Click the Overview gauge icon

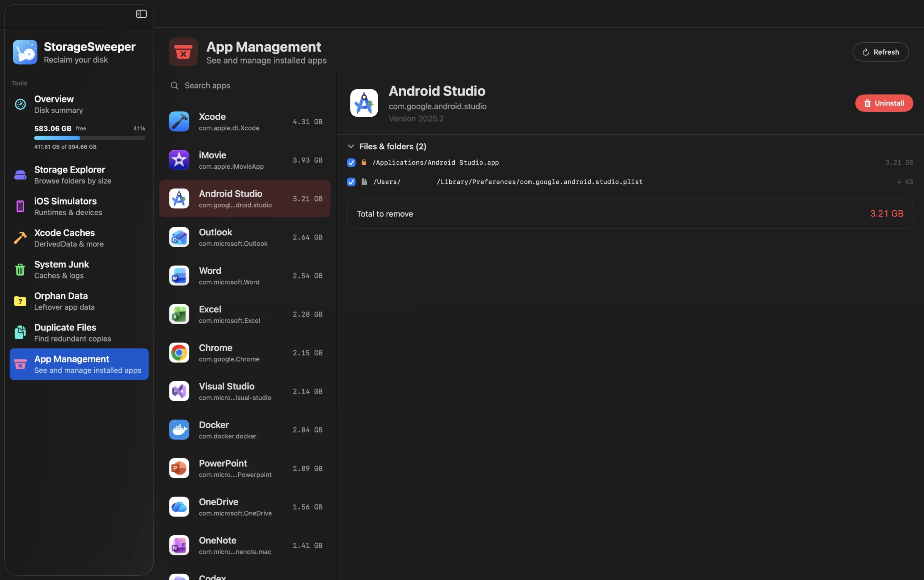tap(20, 104)
